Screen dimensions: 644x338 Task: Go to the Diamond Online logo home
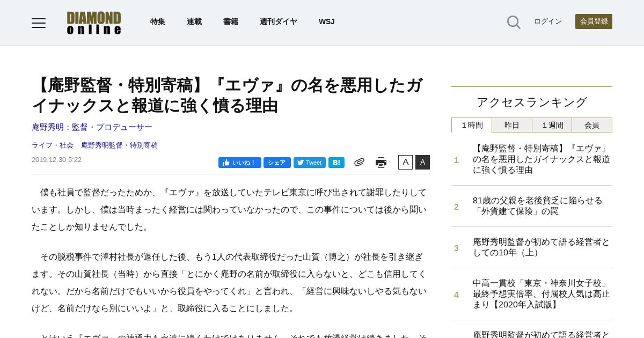point(94,23)
